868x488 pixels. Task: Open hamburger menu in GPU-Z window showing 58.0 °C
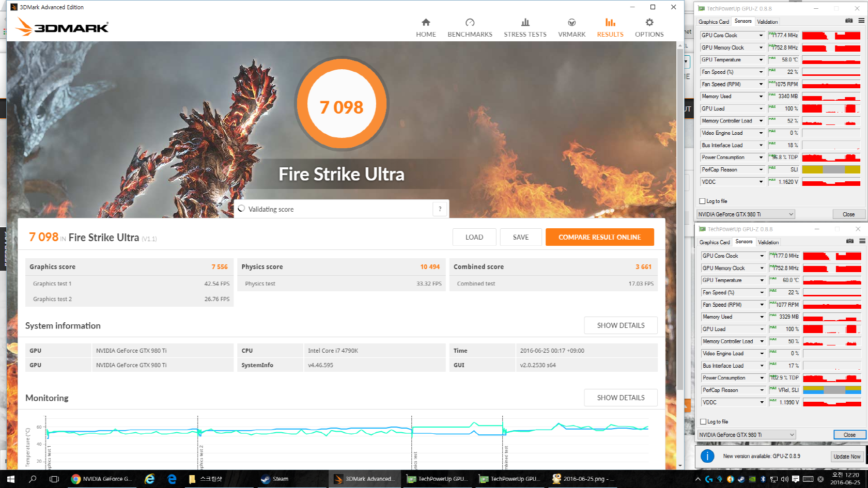(861, 21)
